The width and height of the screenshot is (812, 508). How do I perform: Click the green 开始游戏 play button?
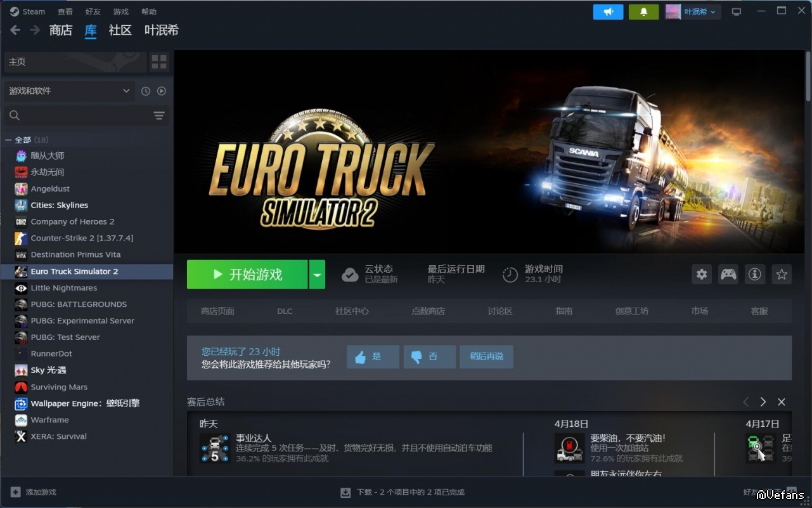pos(247,275)
